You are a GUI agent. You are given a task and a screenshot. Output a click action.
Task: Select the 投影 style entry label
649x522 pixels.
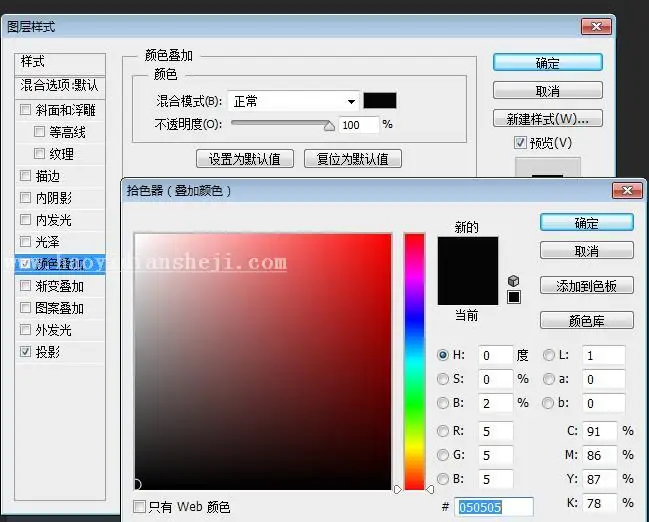[x=48, y=352]
